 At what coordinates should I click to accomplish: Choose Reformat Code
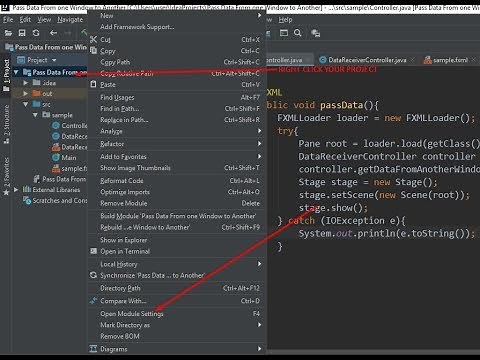(177, 181)
